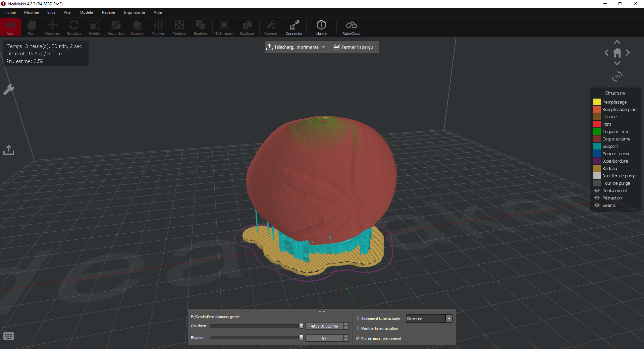Image resolution: width=644 pixels, height=349 pixels.
Task: Open the Slice menu
Action: pyautogui.click(x=51, y=12)
